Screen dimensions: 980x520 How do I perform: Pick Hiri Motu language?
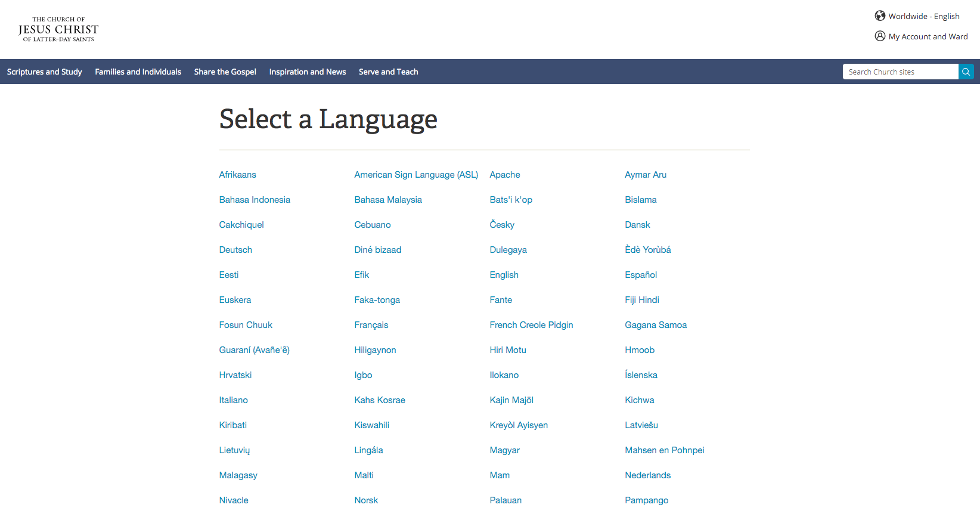(x=508, y=350)
